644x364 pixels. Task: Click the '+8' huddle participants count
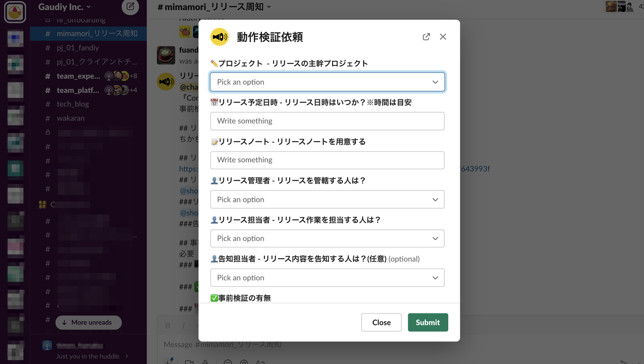coord(133,76)
